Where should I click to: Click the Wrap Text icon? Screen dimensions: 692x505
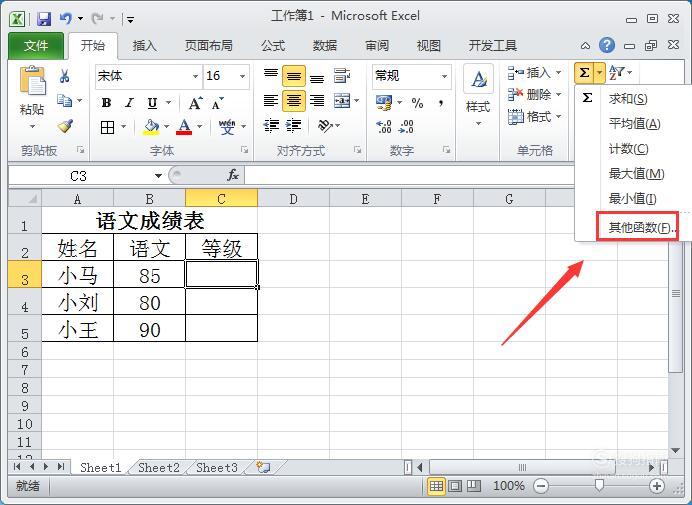pos(342,76)
